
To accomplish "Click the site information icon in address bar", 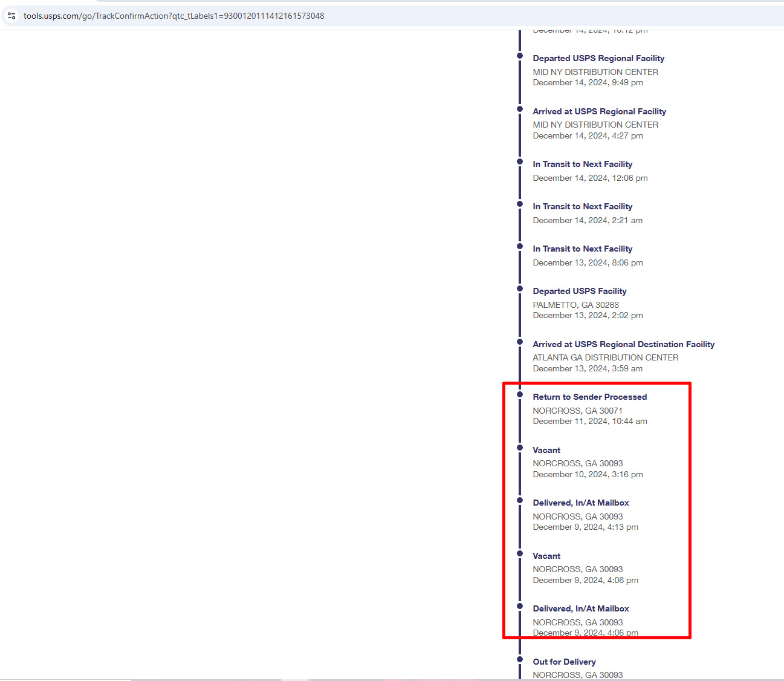I will (11, 16).
